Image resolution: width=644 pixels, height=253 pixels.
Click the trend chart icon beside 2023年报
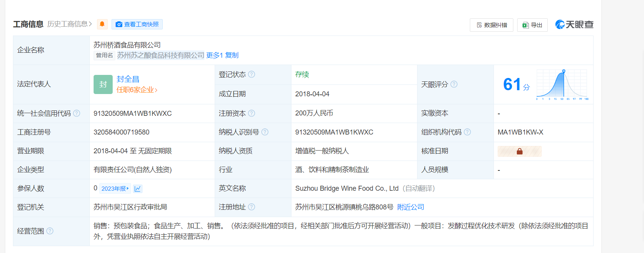pos(138,188)
